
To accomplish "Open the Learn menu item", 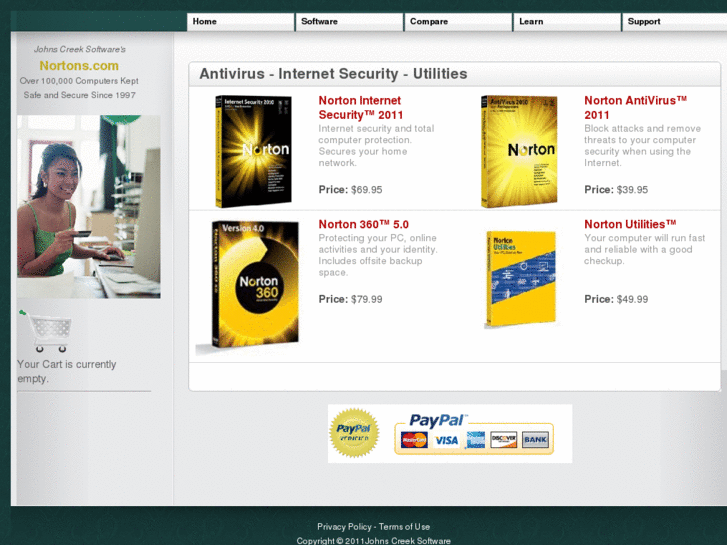I will click(x=567, y=22).
